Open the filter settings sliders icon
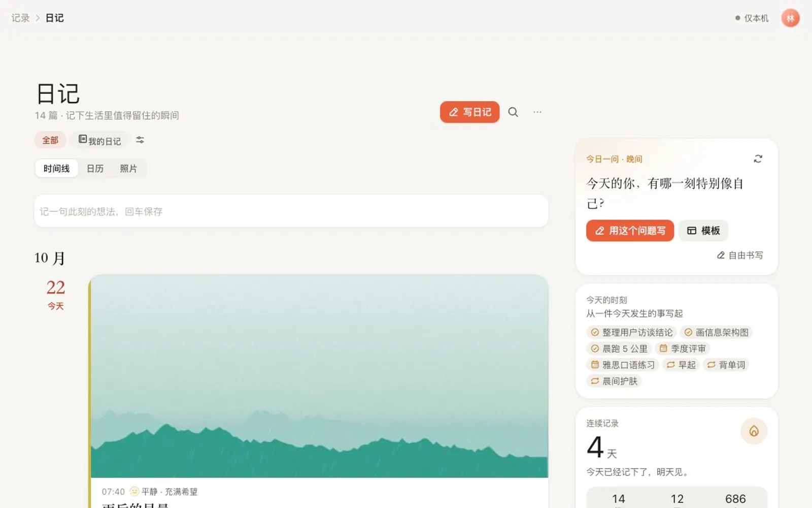The image size is (812, 508). pyautogui.click(x=140, y=140)
